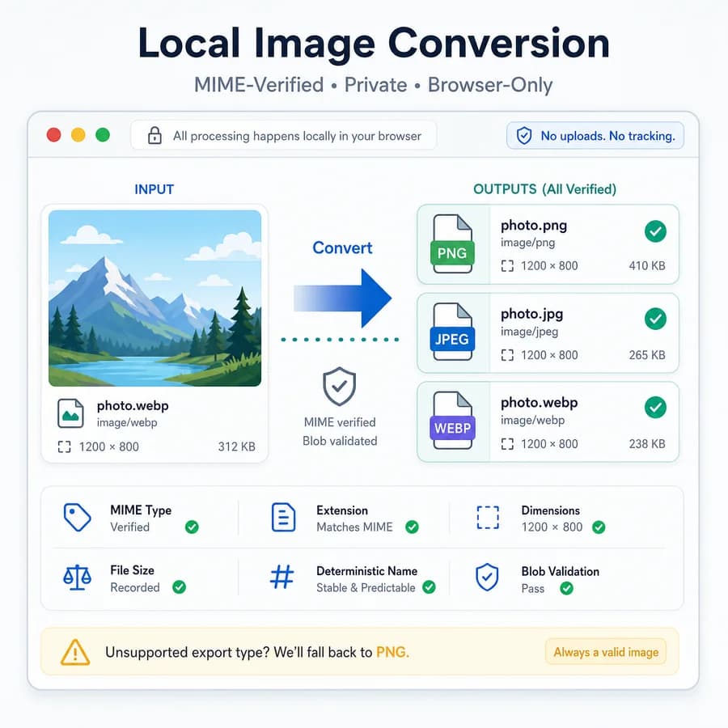Click the No uploads. No tracking. badge
The height and width of the screenshot is (728, 728).
tap(595, 136)
